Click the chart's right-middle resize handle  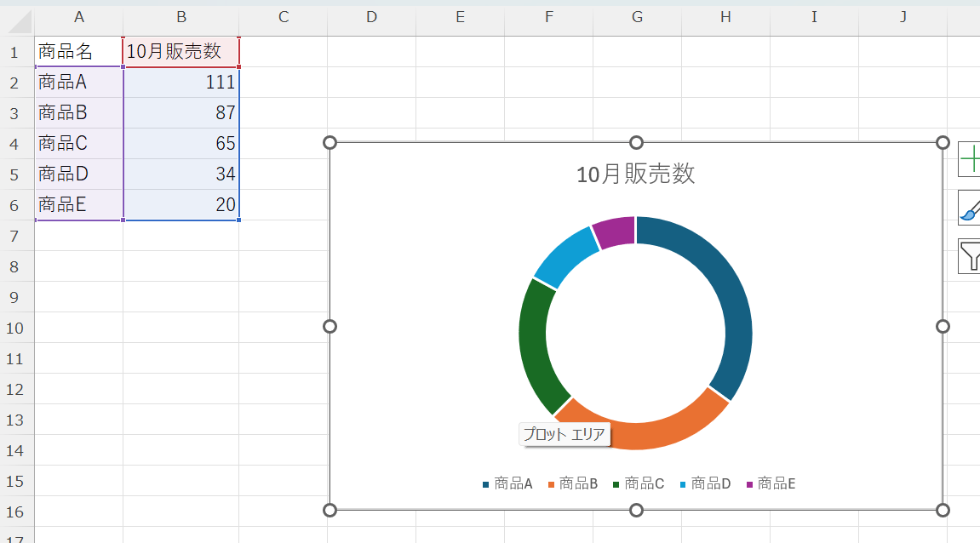[x=943, y=326]
